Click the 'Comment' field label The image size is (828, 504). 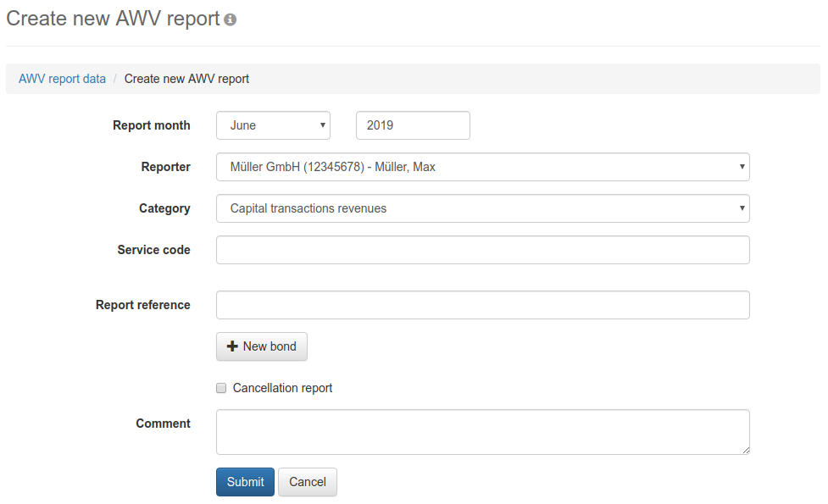tap(164, 424)
